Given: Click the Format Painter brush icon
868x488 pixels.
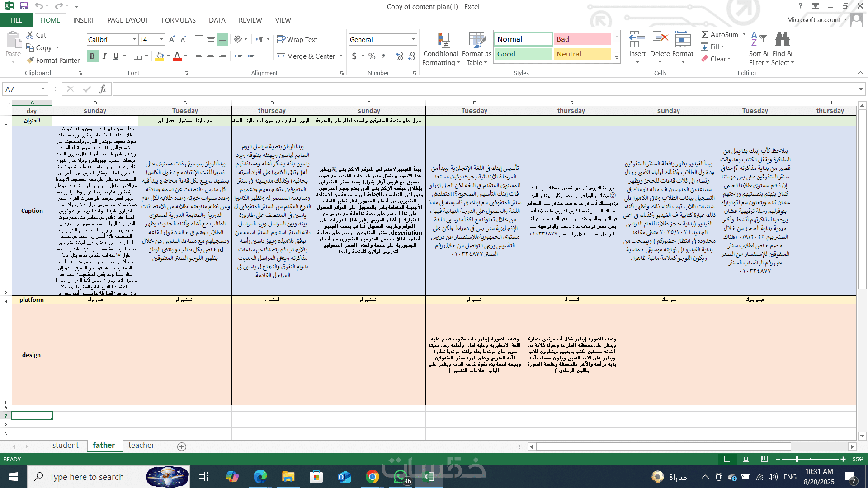Looking at the screenshot, I should tap(30, 60).
